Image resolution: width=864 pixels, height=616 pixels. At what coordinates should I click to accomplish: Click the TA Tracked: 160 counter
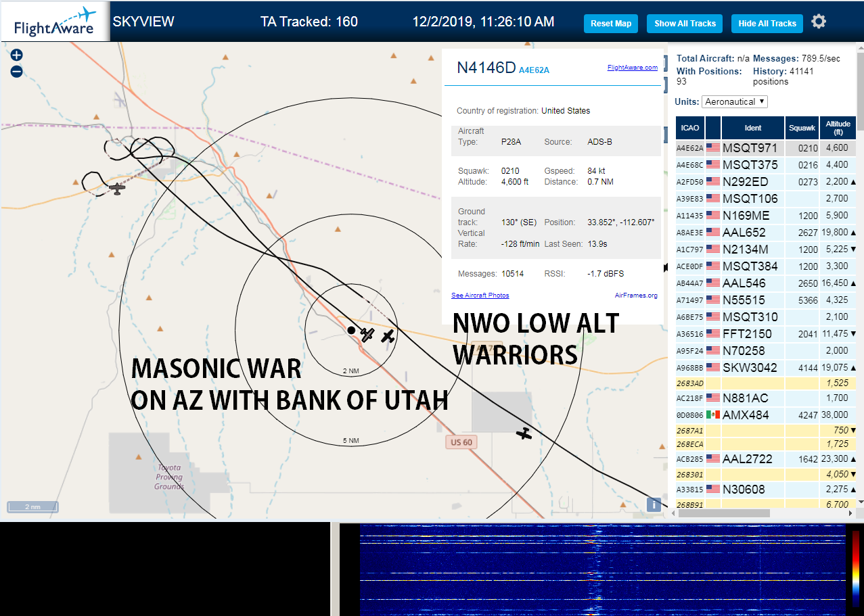coord(309,22)
